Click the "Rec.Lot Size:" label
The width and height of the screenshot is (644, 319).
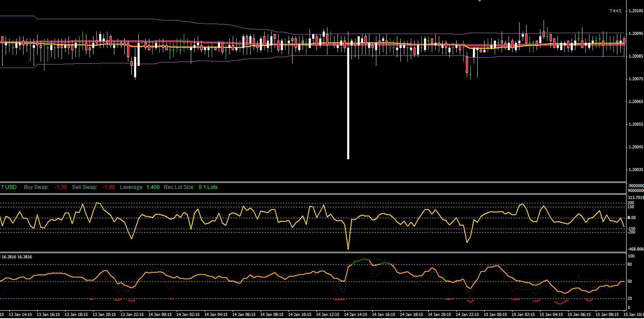(x=179, y=187)
